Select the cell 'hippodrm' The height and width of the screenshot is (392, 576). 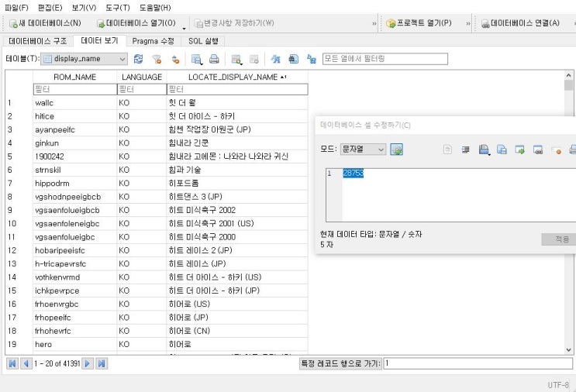75,183
